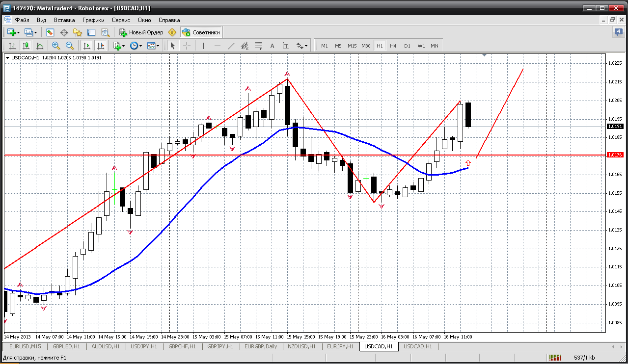628x364 pixels.
Task: Open the Data Window crosshair icon
Action: pyautogui.click(x=64, y=32)
